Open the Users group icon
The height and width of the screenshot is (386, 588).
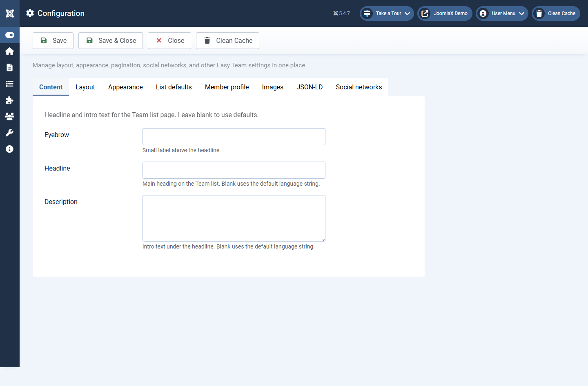(10, 116)
